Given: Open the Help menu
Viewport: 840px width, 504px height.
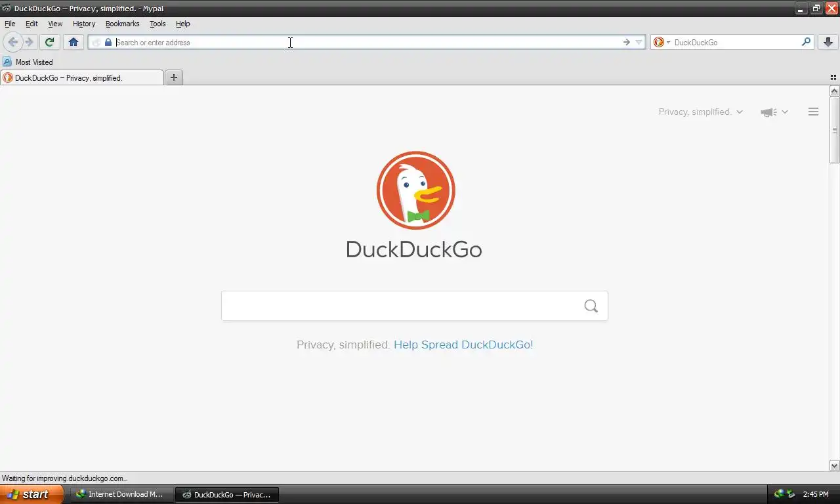Looking at the screenshot, I should [x=183, y=24].
